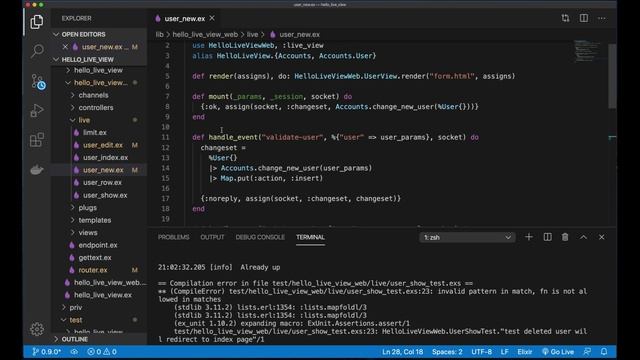Image resolution: width=640 pixels, height=360 pixels.
Task: Open user_show.ex in the file tree
Action: tap(105, 195)
